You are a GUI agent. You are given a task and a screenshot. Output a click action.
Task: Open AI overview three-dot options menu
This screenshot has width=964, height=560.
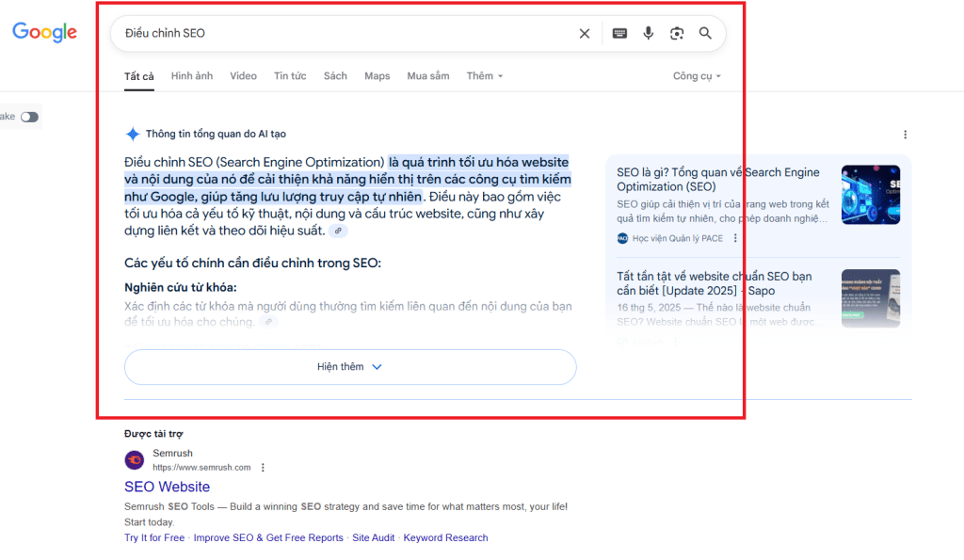coord(905,135)
